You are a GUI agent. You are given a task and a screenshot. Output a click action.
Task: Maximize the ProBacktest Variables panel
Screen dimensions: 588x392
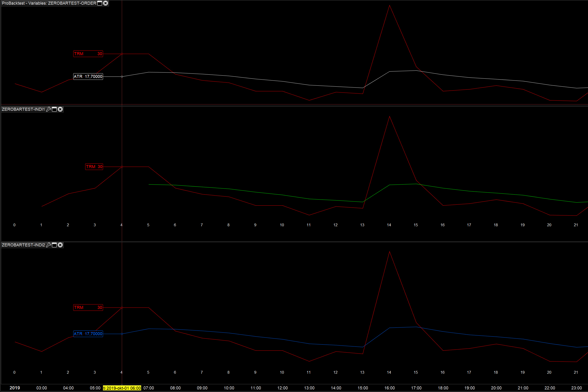[x=100, y=3]
